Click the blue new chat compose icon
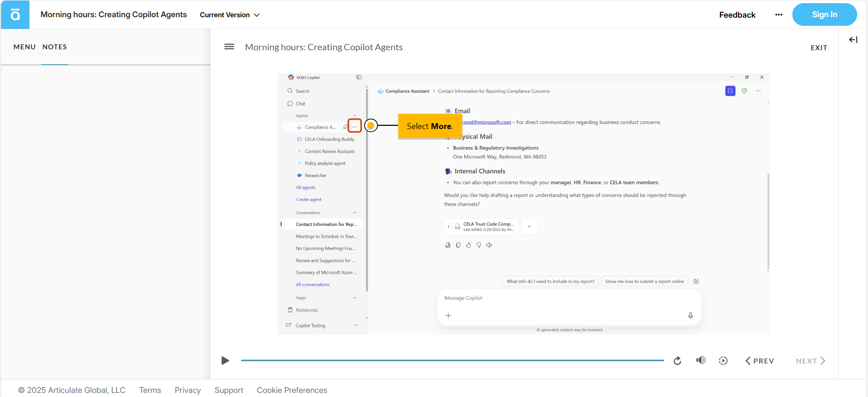This screenshot has width=868, height=397. pyautogui.click(x=730, y=91)
